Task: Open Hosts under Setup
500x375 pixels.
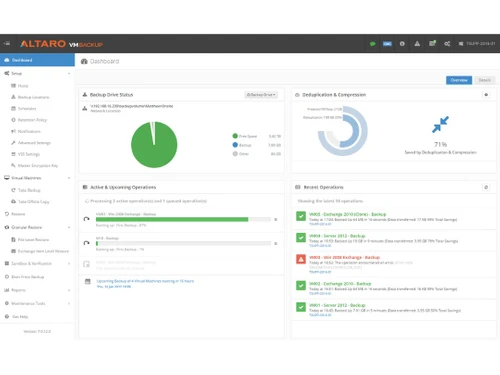Action: (x=23, y=86)
